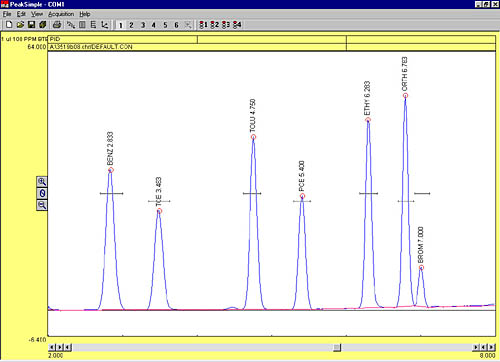Open the Acquisition menu
Screen dimensions: 500x362
(x=61, y=14)
